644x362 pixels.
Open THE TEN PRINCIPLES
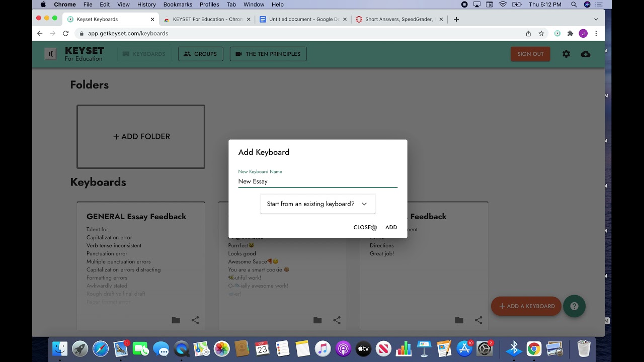[268, 54]
